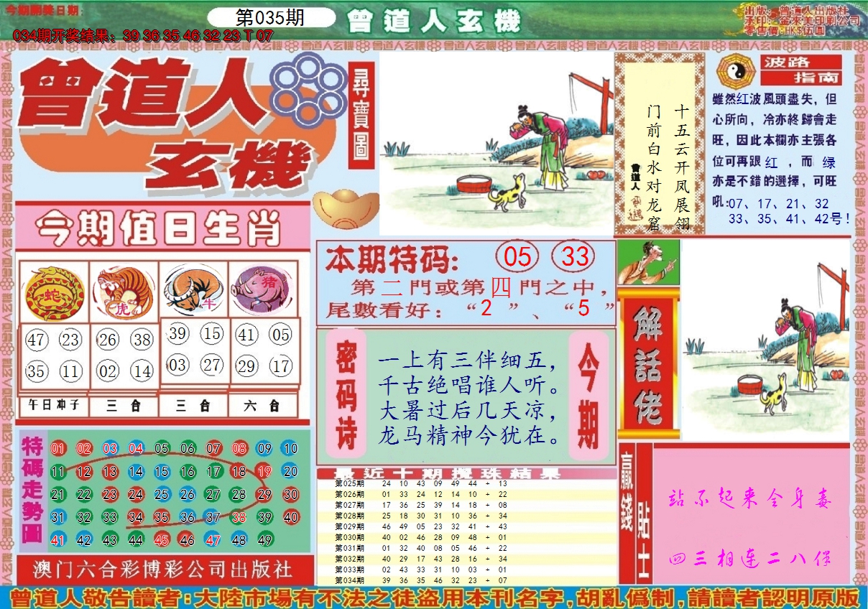Click the 第028期 results row
The height and width of the screenshot is (609, 868).
pos(467,516)
